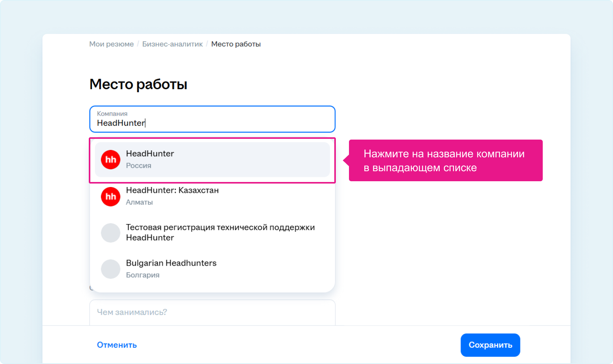Click the Алматы location subtitle
The image size is (613, 364).
(x=139, y=202)
